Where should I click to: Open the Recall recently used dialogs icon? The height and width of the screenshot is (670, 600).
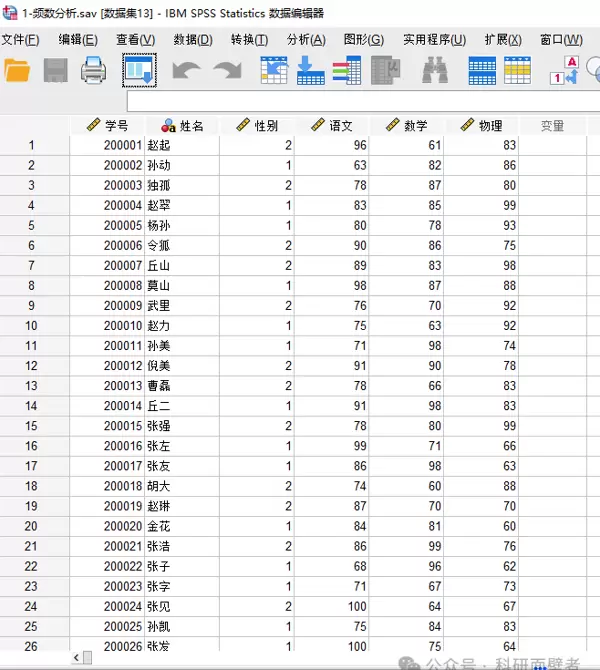138,70
